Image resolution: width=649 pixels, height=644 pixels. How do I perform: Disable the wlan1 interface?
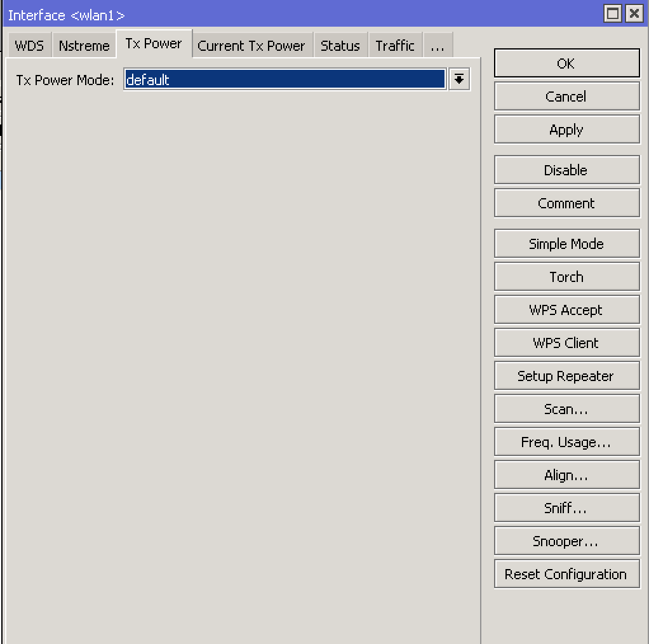(566, 170)
